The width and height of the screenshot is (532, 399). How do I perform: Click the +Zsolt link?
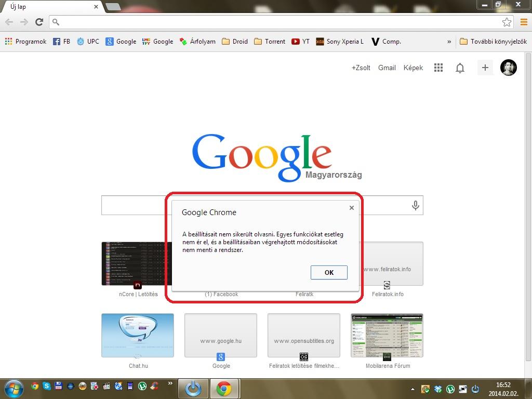[361, 68]
